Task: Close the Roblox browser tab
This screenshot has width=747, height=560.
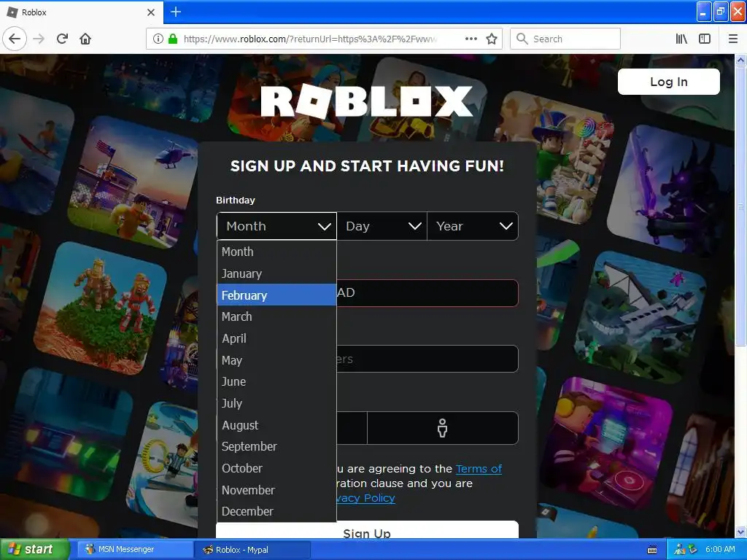Action: coord(151,12)
